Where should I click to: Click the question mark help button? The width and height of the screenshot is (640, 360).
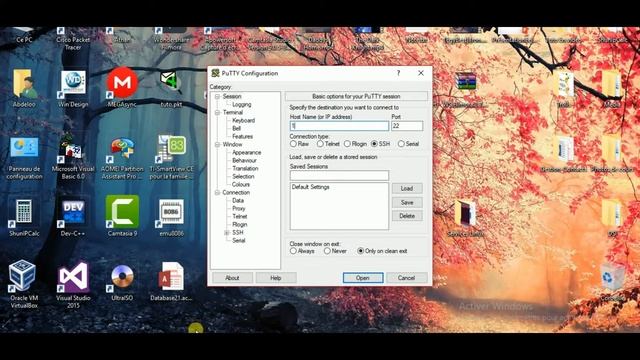click(x=398, y=73)
